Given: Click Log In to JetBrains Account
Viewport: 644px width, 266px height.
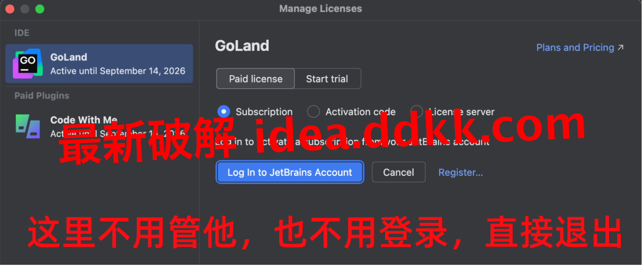Looking at the screenshot, I should click(290, 172).
